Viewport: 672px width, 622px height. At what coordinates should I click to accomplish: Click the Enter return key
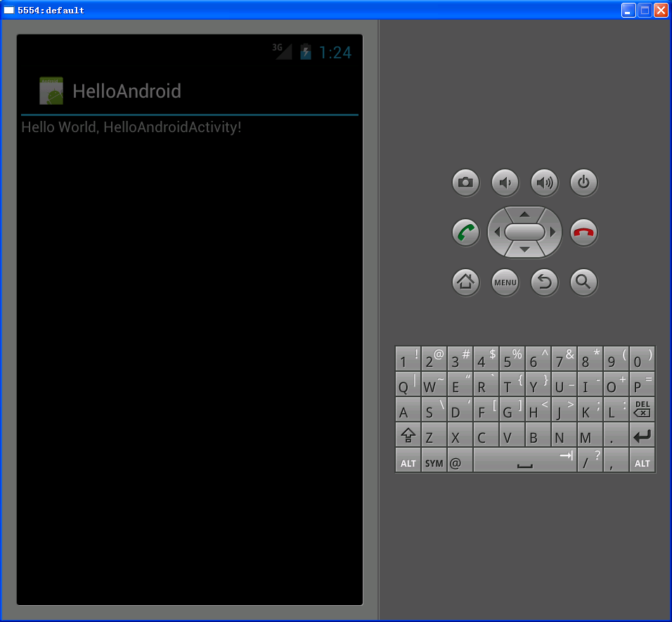pos(642,435)
